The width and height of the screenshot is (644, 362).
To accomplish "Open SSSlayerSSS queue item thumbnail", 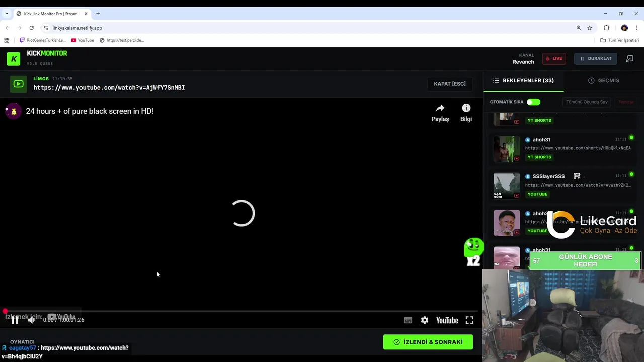I will pyautogui.click(x=507, y=186).
